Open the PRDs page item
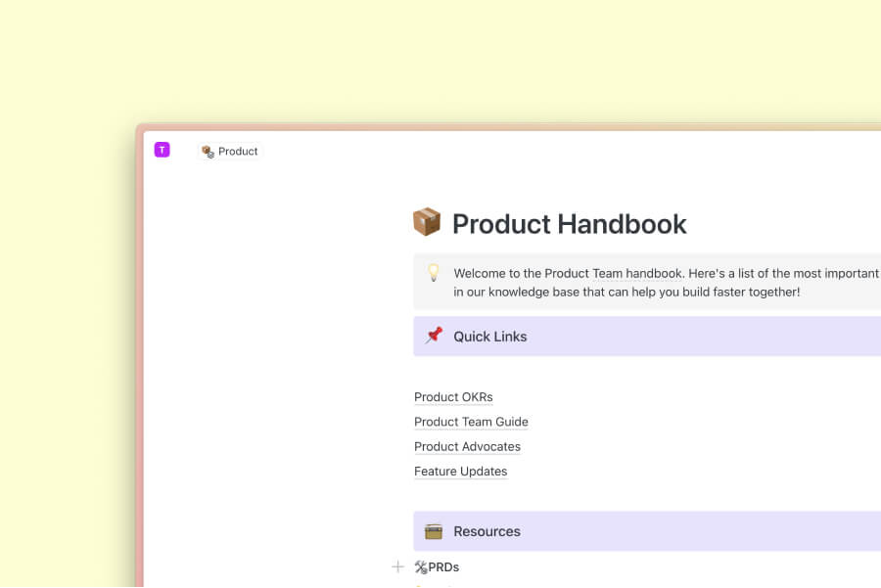The height and width of the screenshot is (588, 881). coord(444,566)
